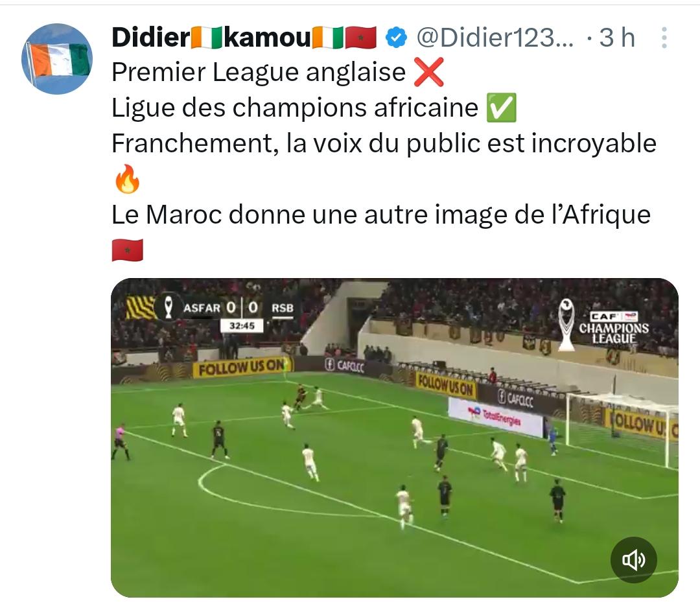This screenshot has width=700, height=608.
Task: Open the three-dot more options menu
Action: click(664, 38)
